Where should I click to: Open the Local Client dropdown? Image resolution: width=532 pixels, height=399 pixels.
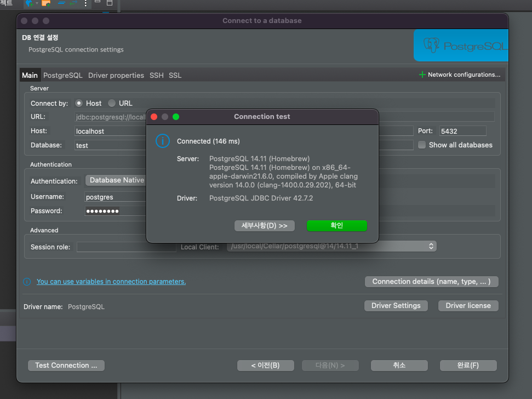[x=331, y=246]
